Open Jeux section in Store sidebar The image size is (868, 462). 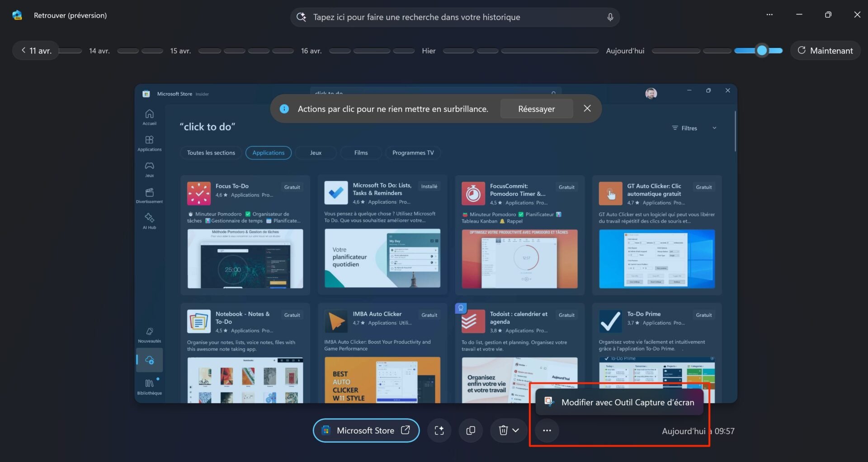click(x=149, y=169)
